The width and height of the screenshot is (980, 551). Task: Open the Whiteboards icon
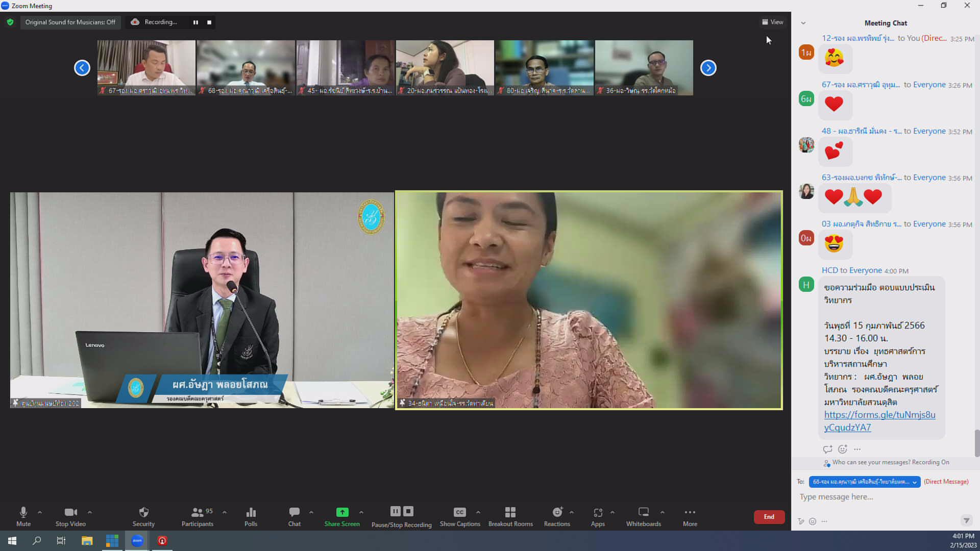[643, 512]
